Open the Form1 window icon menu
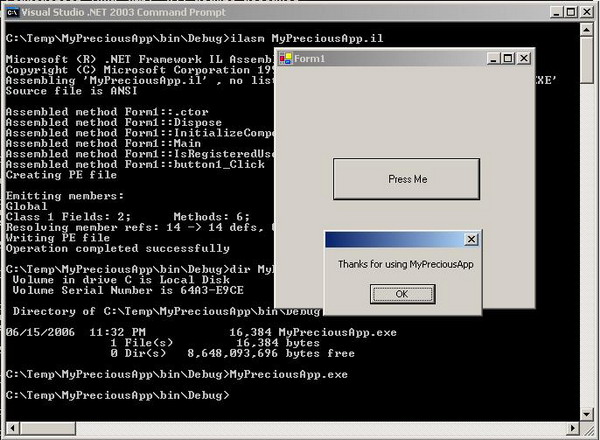The height and width of the screenshot is (440, 600). (285, 59)
